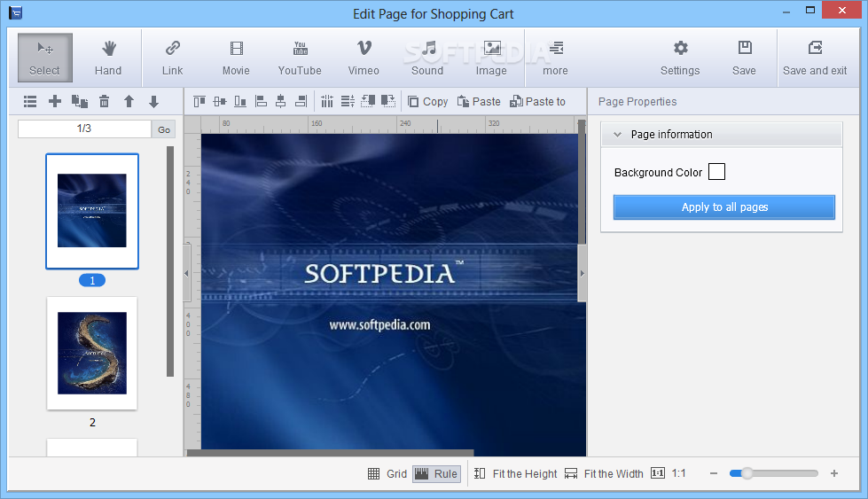Viewport: 868px width, 499px height.
Task: Click the Page Properties header
Action: tap(637, 102)
